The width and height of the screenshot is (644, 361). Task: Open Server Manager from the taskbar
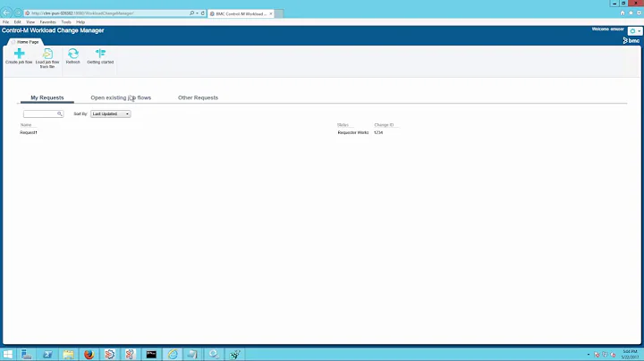pyautogui.click(x=27, y=355)
